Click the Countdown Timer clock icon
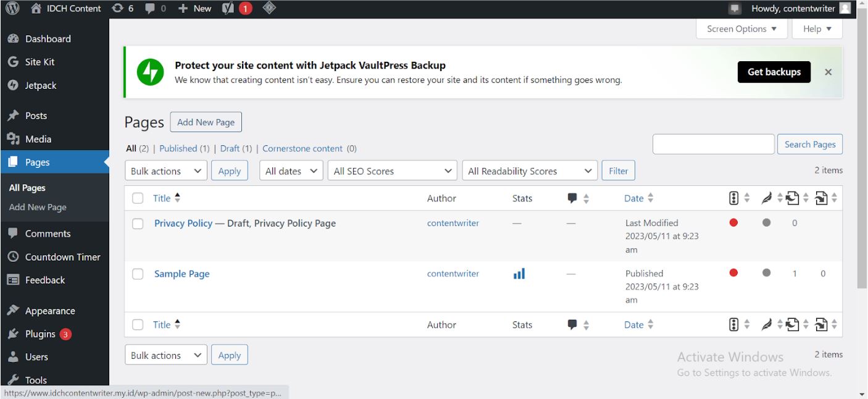Screen dimensions: 868x399 pyautogui.click(x=13, y=256)
